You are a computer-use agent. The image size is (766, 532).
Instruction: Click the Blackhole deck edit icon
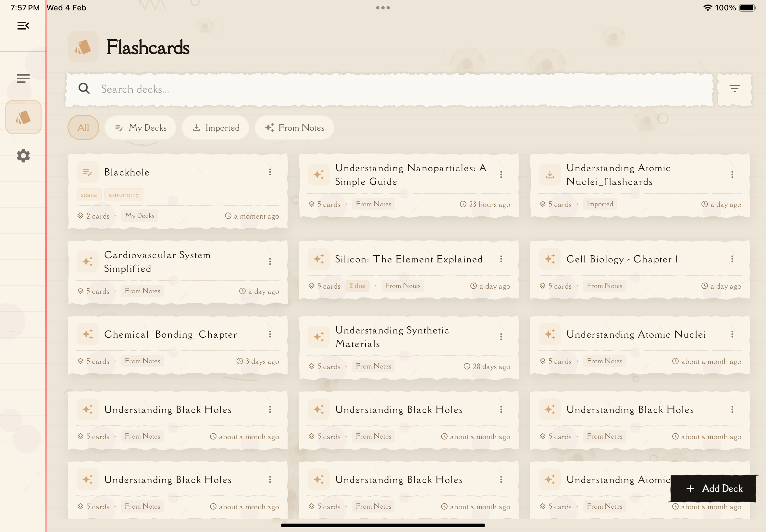(87, 172)
